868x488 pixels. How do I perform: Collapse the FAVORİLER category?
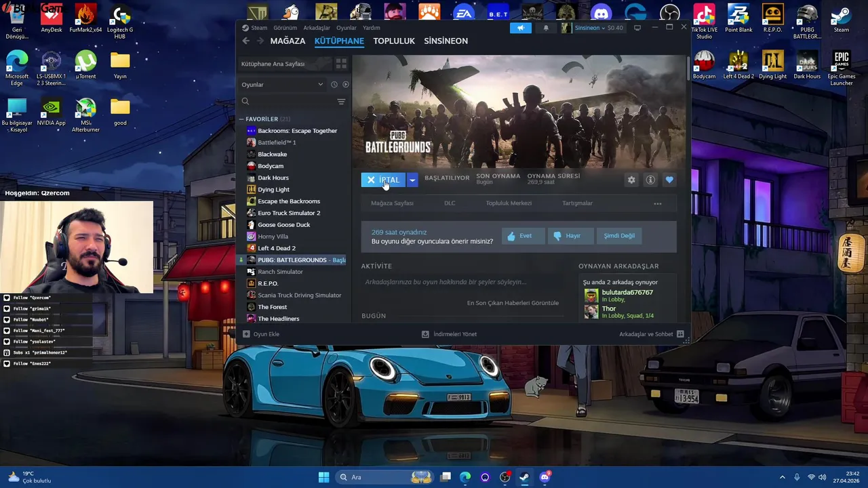click(x=241, y=119)
